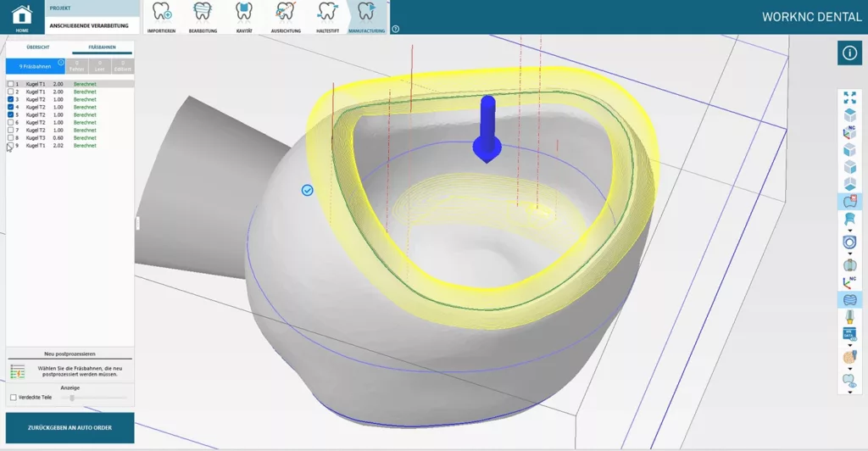Click the 0.60 diameter value
The image size is (868, 451).
coord(58,138)
